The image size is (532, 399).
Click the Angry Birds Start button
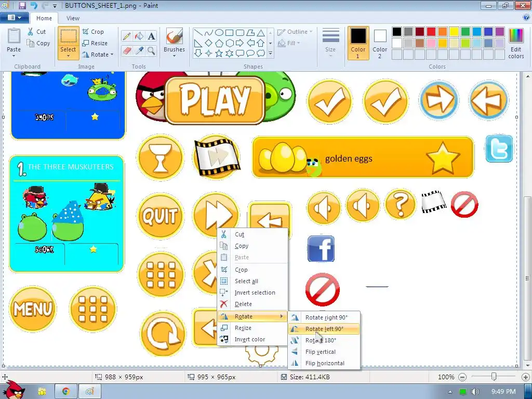point(14,389)
